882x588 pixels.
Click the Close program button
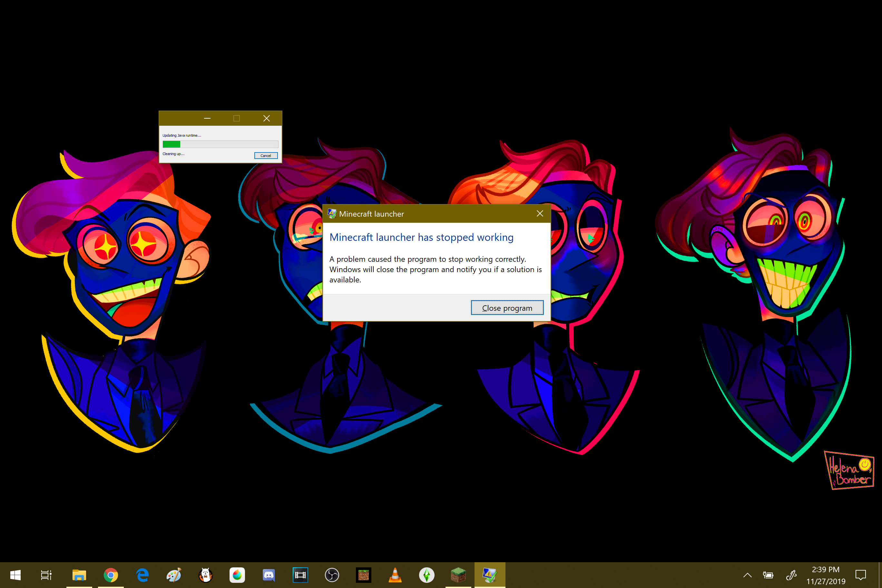pos(507,308)
